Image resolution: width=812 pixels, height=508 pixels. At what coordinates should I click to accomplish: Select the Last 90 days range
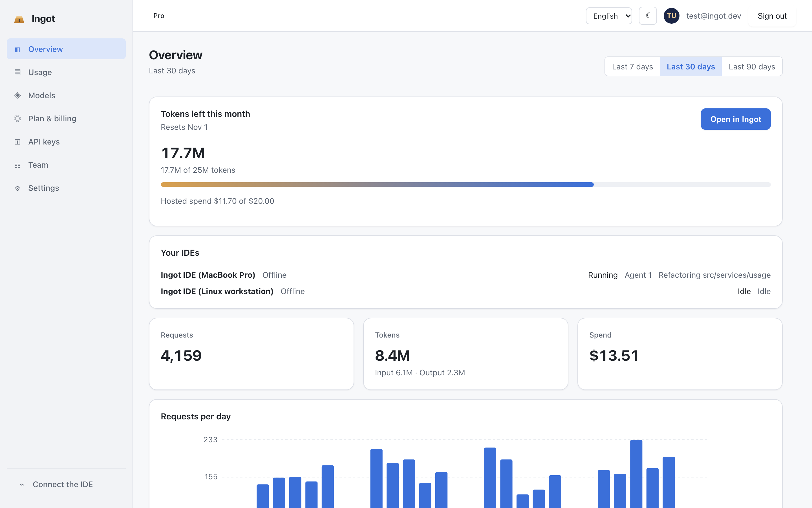[752, 67]
